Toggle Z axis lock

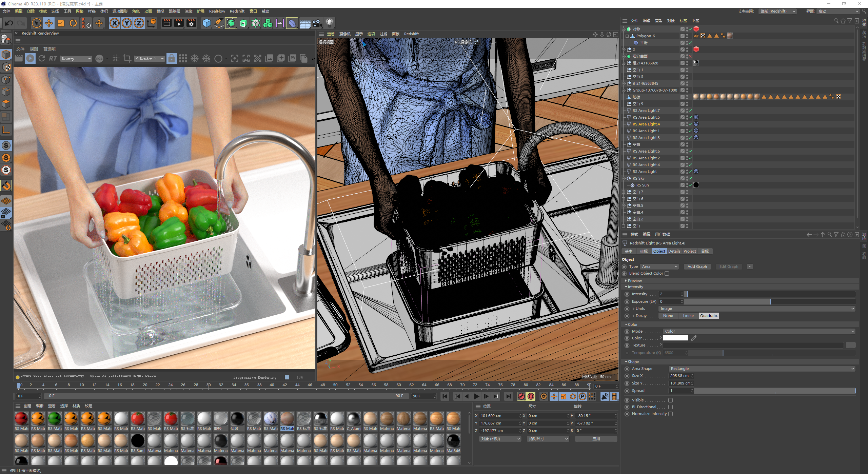[x=139, y=23]
